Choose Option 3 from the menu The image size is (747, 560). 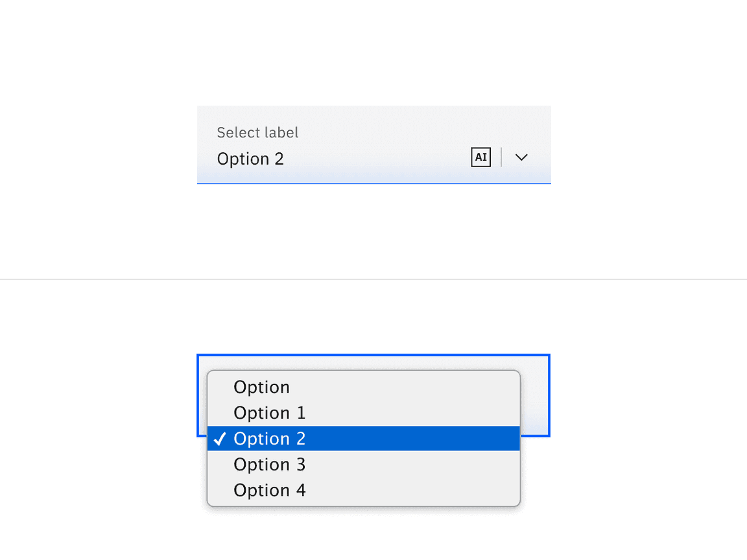[270, 465]
